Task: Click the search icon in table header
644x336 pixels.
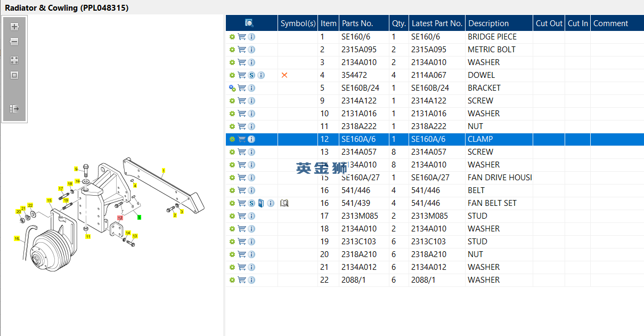Action: tap(249, 23)
